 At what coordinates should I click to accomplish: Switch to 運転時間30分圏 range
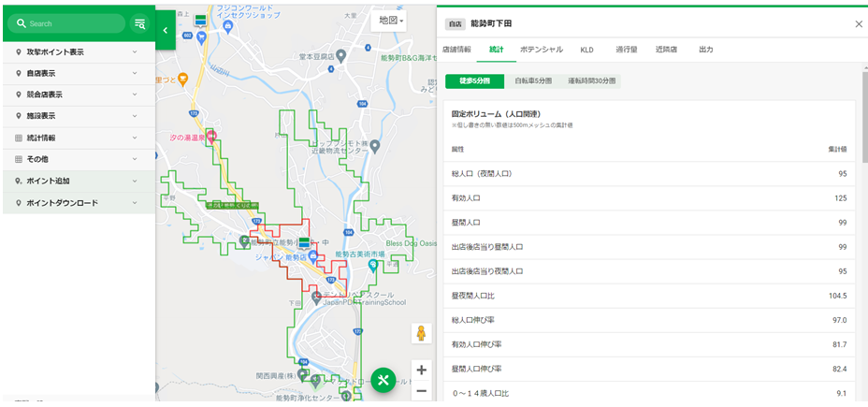coord(591,80)
